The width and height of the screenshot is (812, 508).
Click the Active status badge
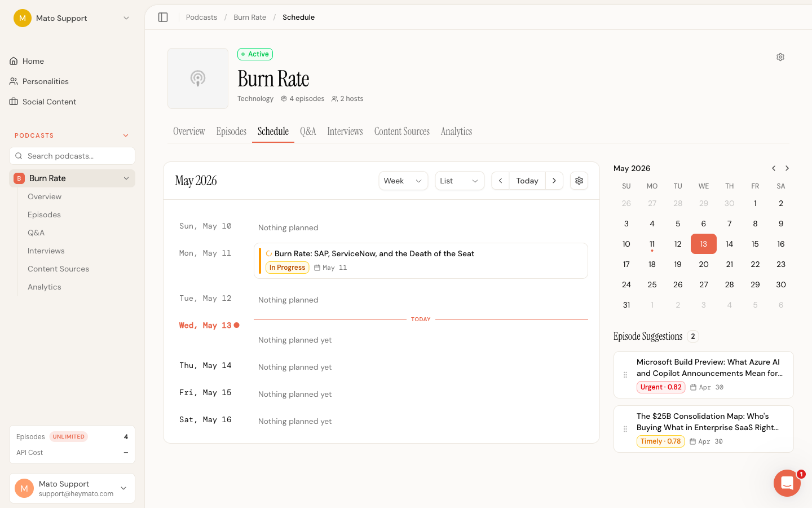[255, 54]
